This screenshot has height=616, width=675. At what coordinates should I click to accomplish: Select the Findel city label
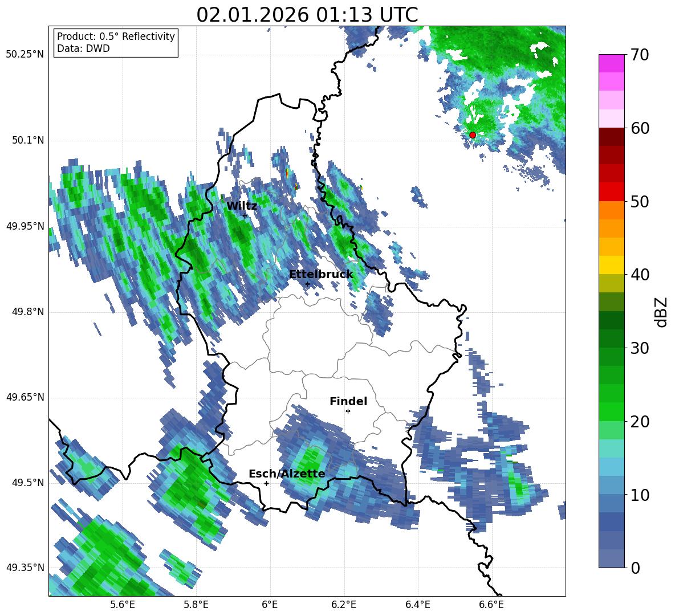(x=348, y=401)
